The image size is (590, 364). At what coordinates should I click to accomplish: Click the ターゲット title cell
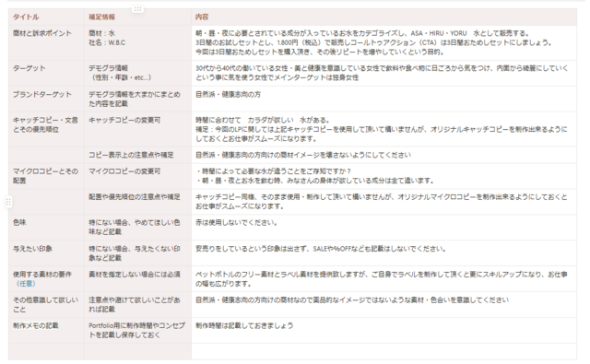46,74
